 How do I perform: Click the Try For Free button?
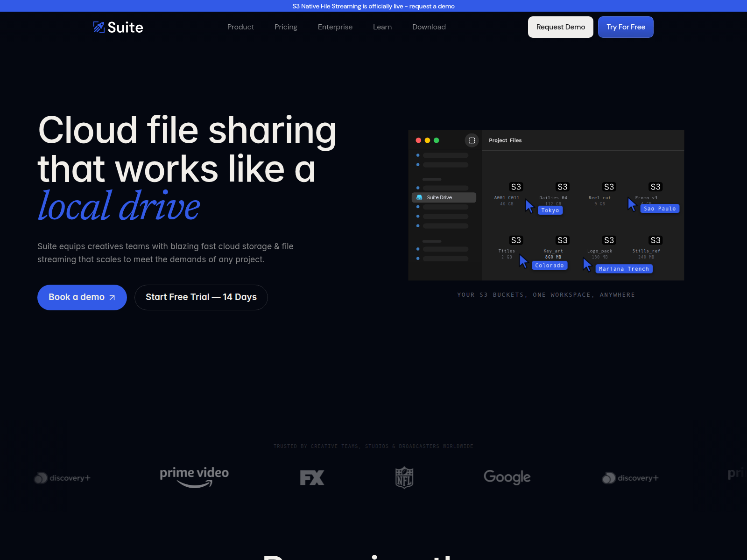point(626,27)
